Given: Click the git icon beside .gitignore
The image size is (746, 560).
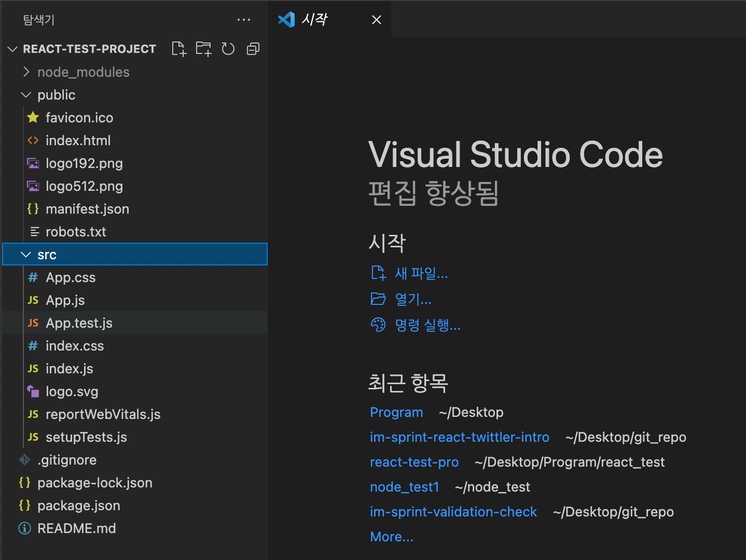Looking at the screenshot, I should point(24,459).
